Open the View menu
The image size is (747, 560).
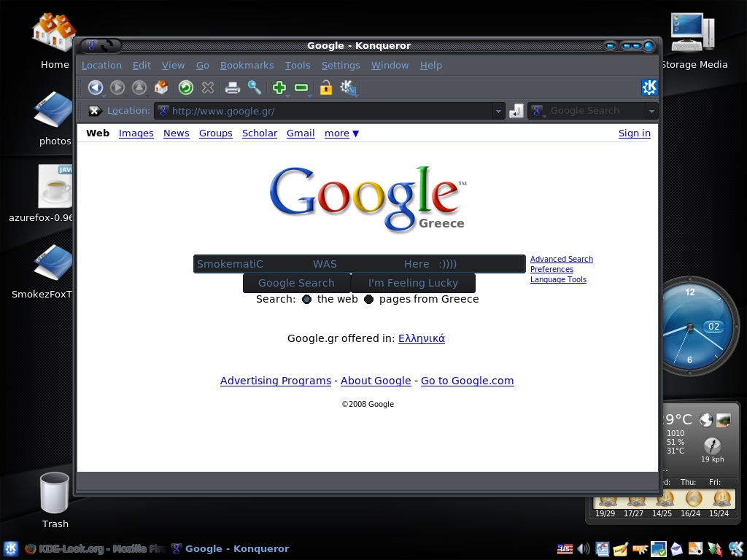coord(173,65)
